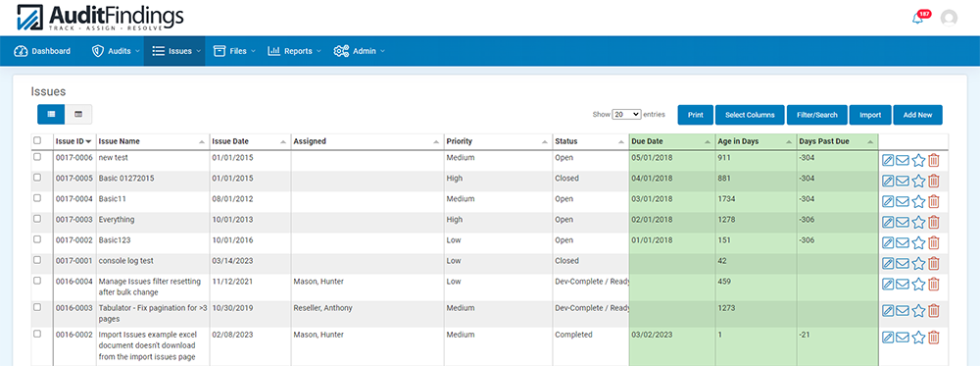This screenshot has height=366, width=980.
Task: Tick the select-all checkbox in the table header
Action: pyautogui.click(x=37, y=140)
